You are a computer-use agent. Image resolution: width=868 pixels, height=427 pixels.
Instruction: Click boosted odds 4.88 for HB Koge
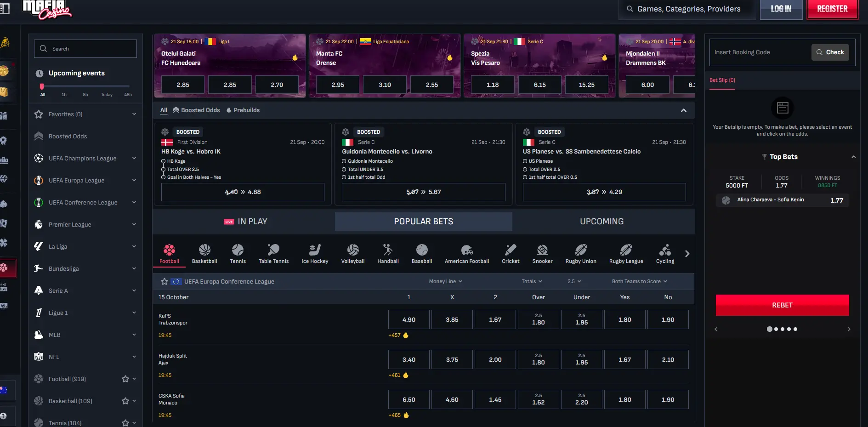243,192
